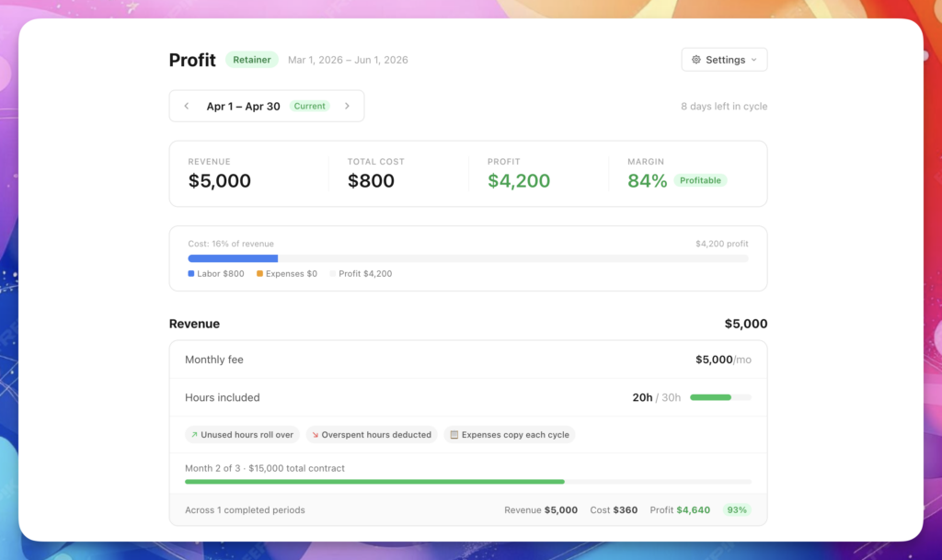Click the Overspent hours deducted arrow icon

(315, 435)
